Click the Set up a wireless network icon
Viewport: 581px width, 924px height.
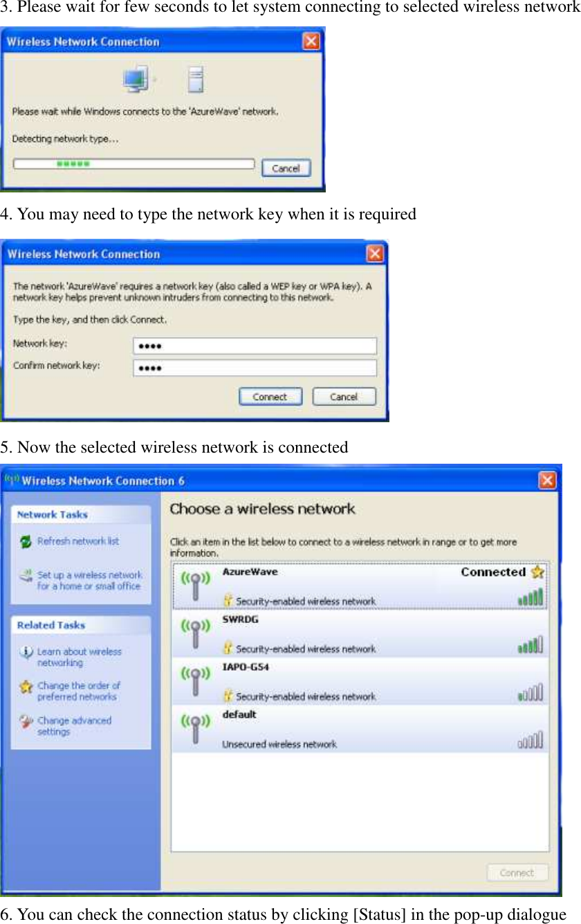tap(26, 576)
